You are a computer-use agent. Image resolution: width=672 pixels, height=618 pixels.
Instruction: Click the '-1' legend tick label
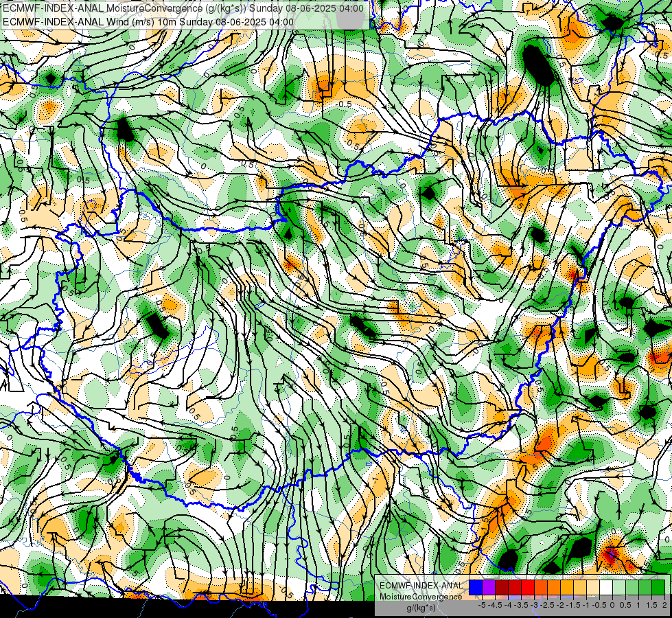click(586, 605)
